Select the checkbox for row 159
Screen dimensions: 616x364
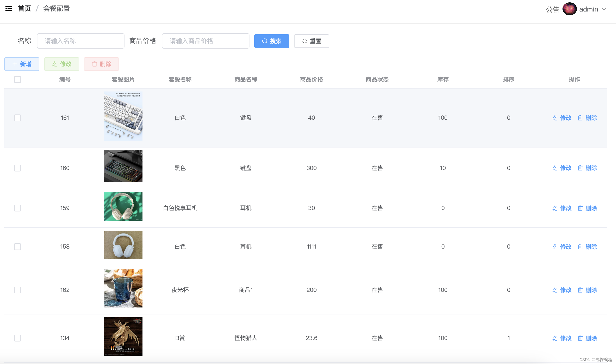tap(18, 208)
